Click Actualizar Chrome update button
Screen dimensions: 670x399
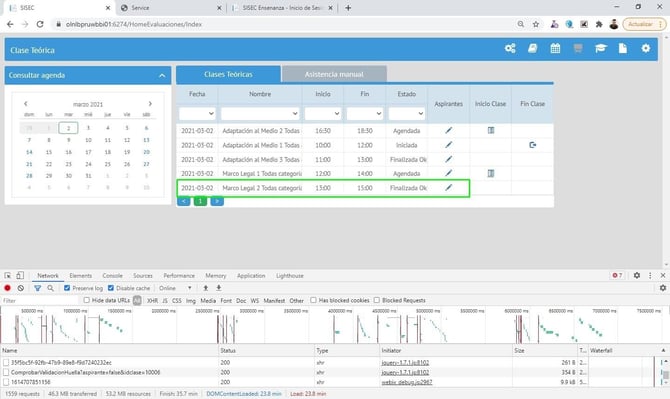[644, 24]
